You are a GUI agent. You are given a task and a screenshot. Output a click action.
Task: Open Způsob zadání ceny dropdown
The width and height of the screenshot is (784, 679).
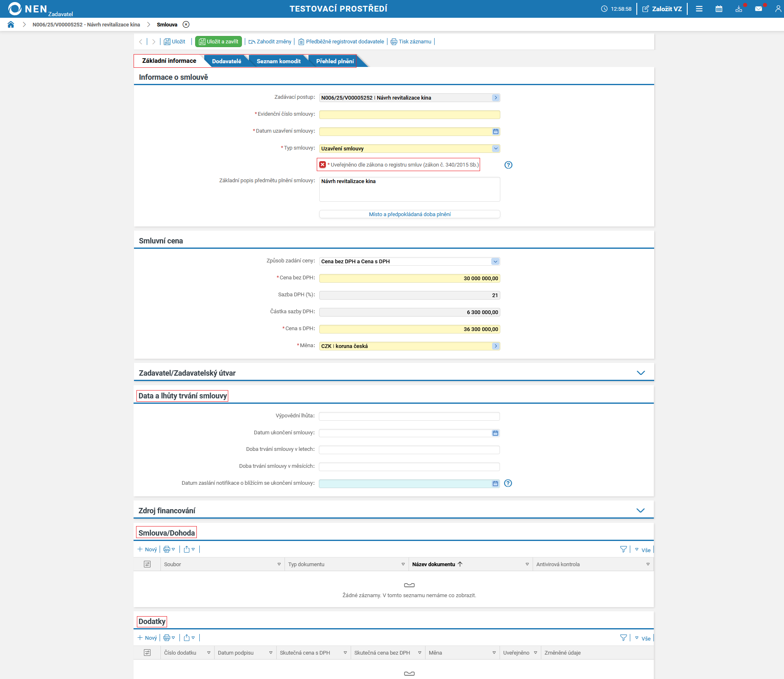point(495,261)
